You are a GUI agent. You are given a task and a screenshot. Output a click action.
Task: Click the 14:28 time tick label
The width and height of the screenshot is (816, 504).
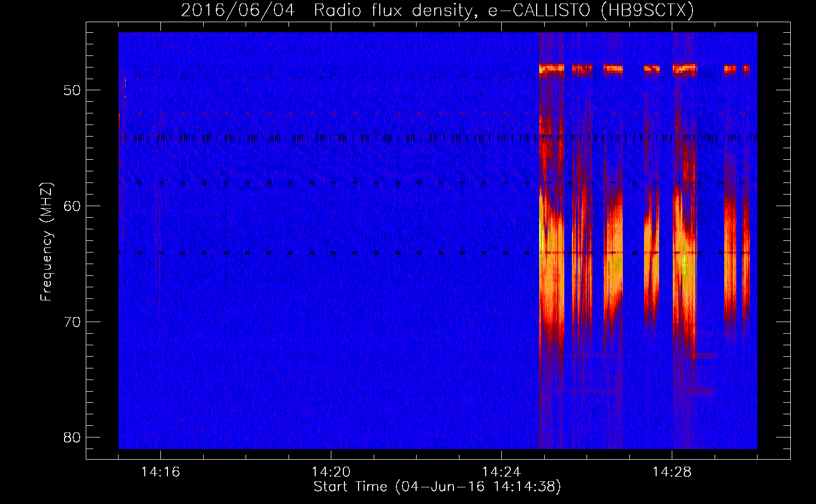[672, 472]
